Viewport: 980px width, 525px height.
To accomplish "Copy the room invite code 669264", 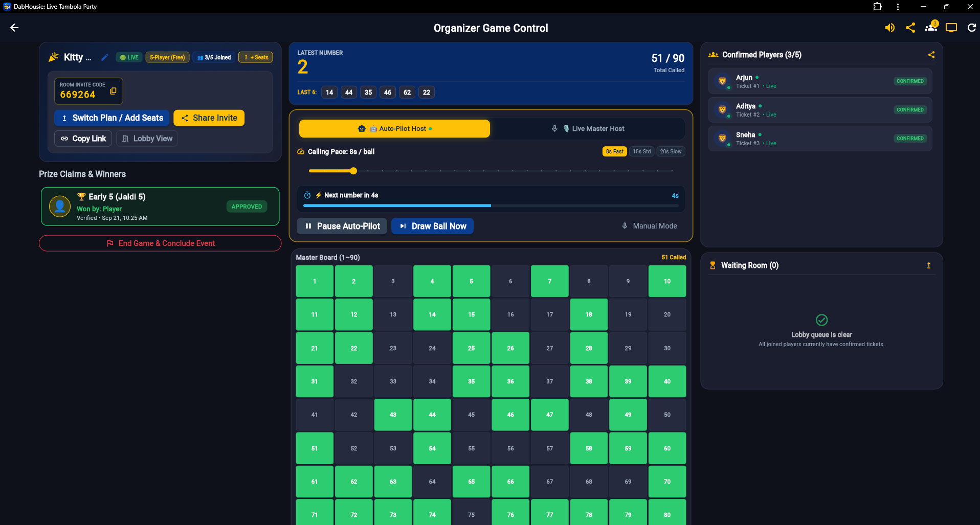I will [113, 91].
